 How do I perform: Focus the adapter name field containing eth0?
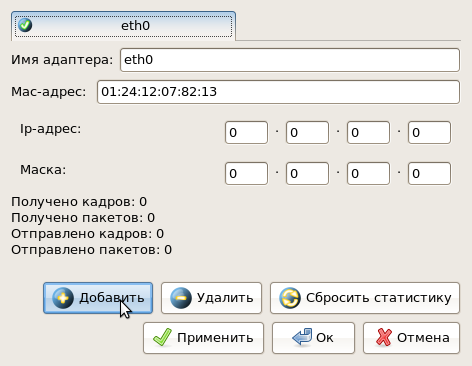pyautogui.click(x=290, y=60)
